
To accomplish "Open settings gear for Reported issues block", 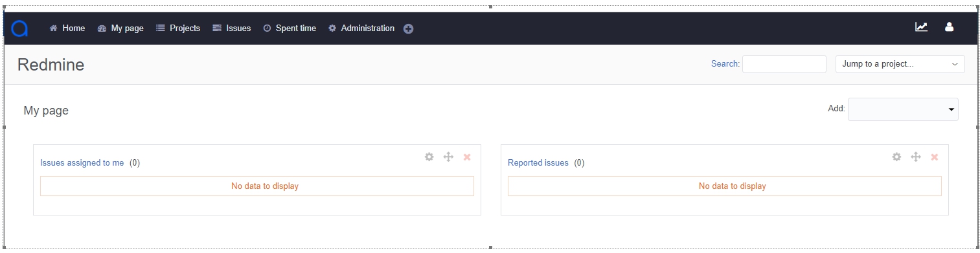I will (896, 157).
